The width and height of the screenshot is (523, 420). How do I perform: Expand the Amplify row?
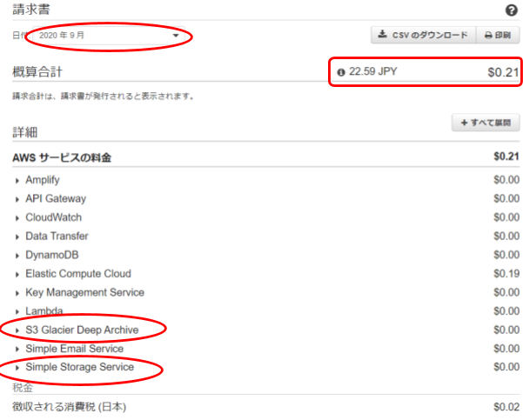(17, 181)
